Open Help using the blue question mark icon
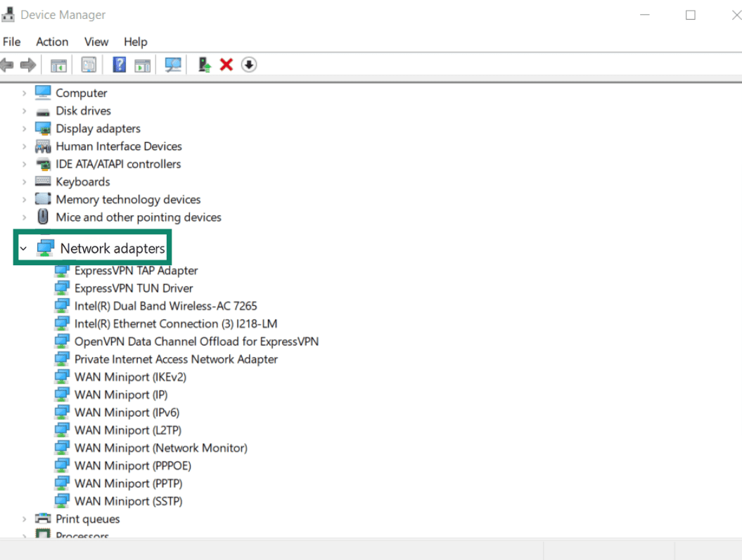Screen dimensions: 742x560 click(117, 64)
